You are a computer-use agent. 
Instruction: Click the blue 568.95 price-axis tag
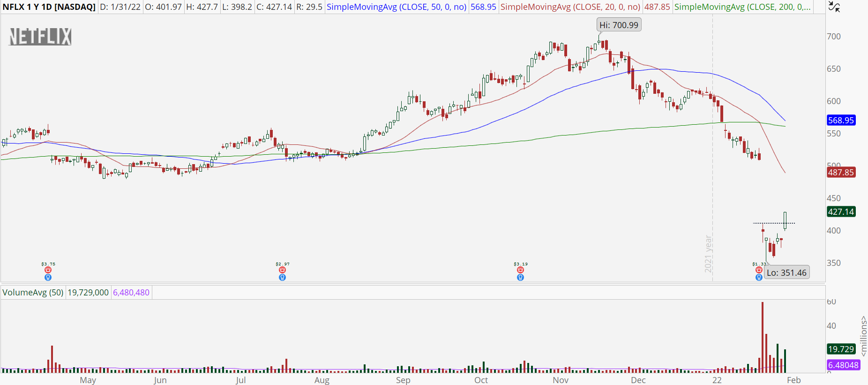841,120
